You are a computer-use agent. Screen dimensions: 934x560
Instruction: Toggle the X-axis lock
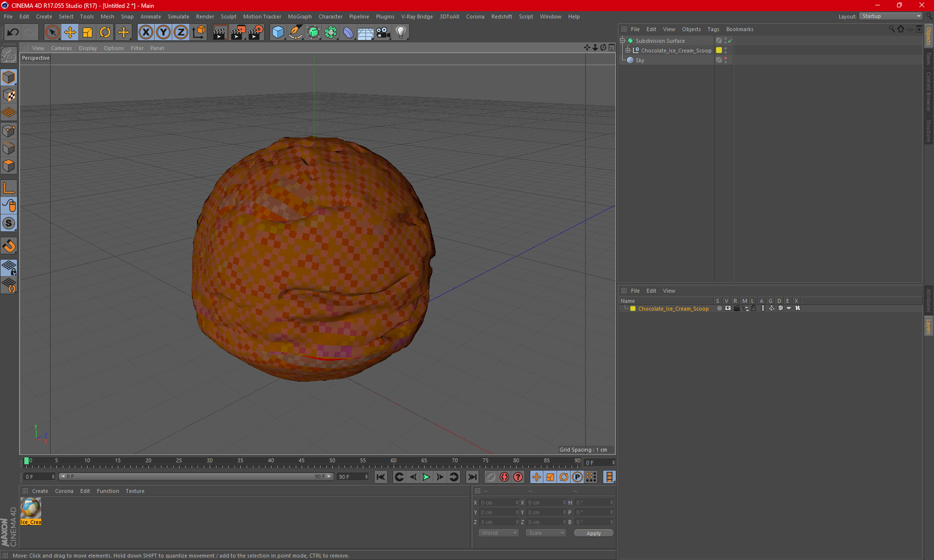pos(145,33)
